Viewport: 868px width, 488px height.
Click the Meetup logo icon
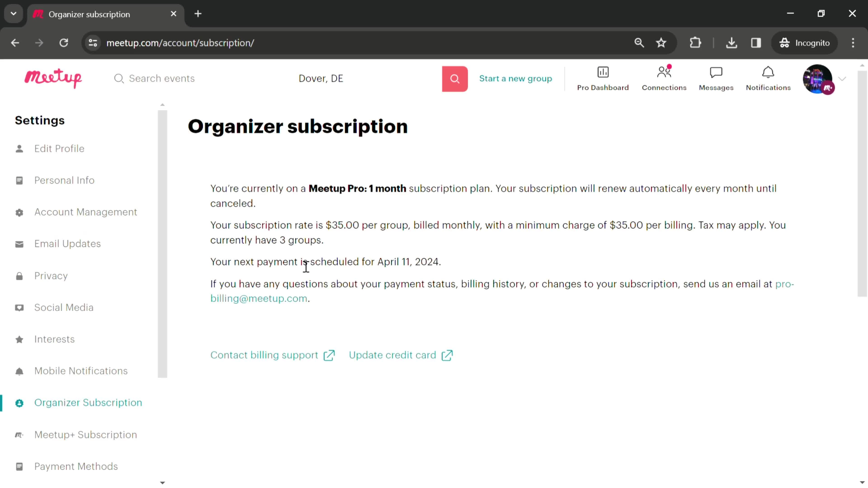(53, 78)
